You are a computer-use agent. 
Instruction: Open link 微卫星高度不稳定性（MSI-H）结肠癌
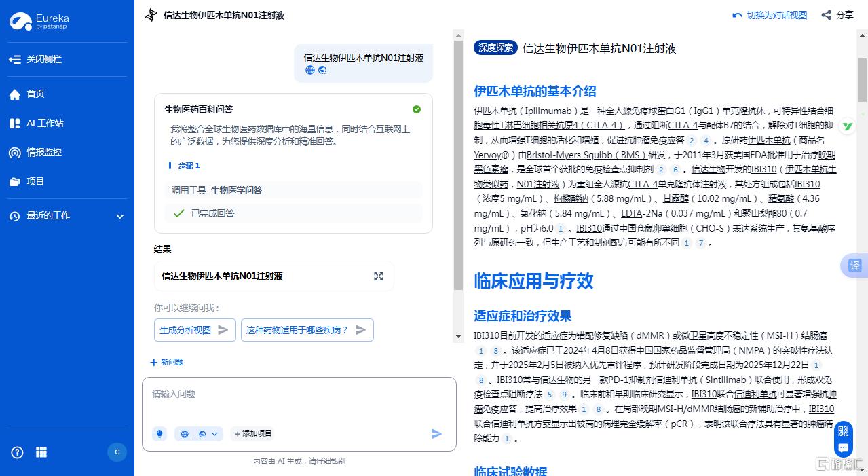(x=754, y=335)
